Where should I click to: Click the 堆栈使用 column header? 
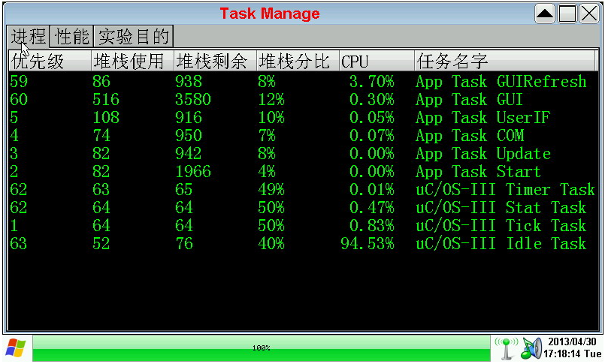point(132,61)
